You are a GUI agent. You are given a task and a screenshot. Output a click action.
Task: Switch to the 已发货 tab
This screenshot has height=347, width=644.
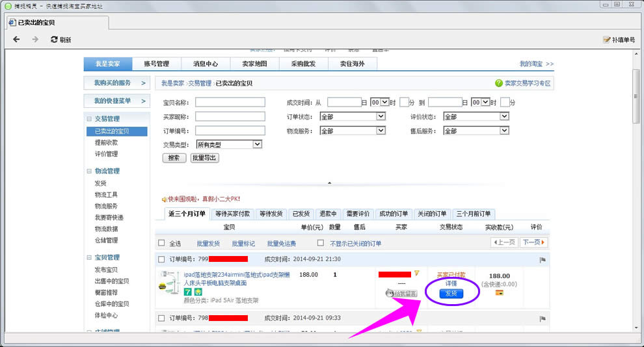coord(301,214)
